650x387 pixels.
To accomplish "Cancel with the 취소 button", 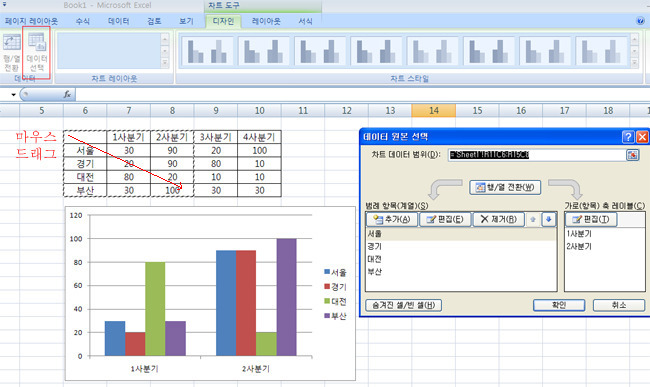I will (x=619, y=305).
